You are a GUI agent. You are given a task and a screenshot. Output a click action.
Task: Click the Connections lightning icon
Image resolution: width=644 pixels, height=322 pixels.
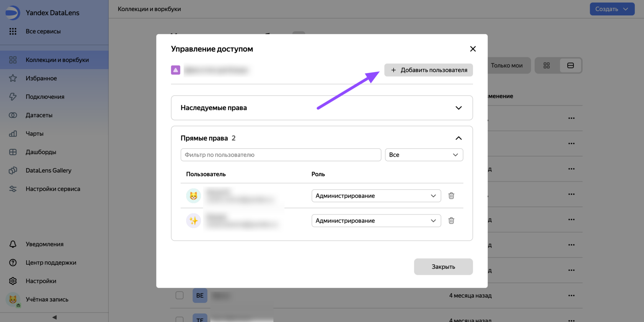click(13, 97)
